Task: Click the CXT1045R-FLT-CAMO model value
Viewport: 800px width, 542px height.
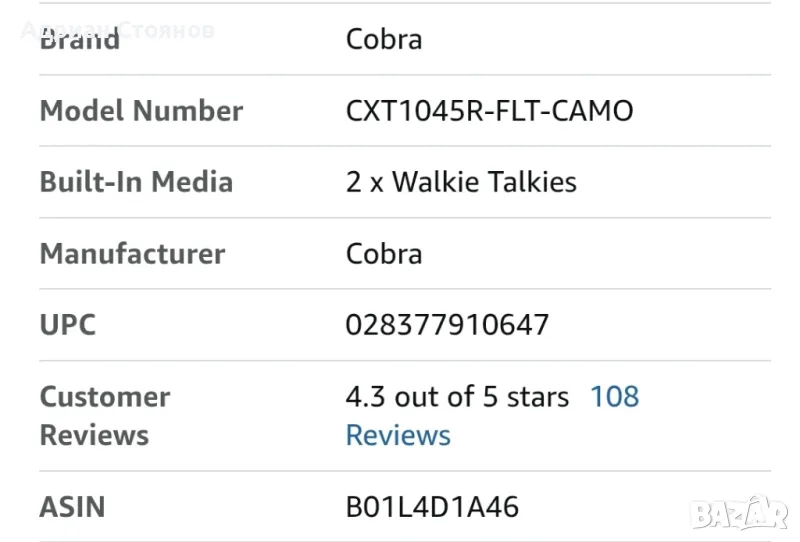Action: click(489, 111)
